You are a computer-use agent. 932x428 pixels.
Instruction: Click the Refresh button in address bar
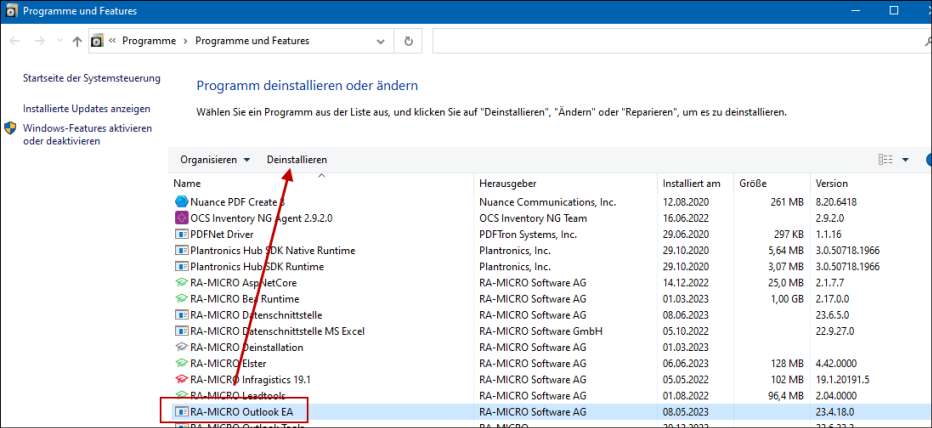pos(408,41)
